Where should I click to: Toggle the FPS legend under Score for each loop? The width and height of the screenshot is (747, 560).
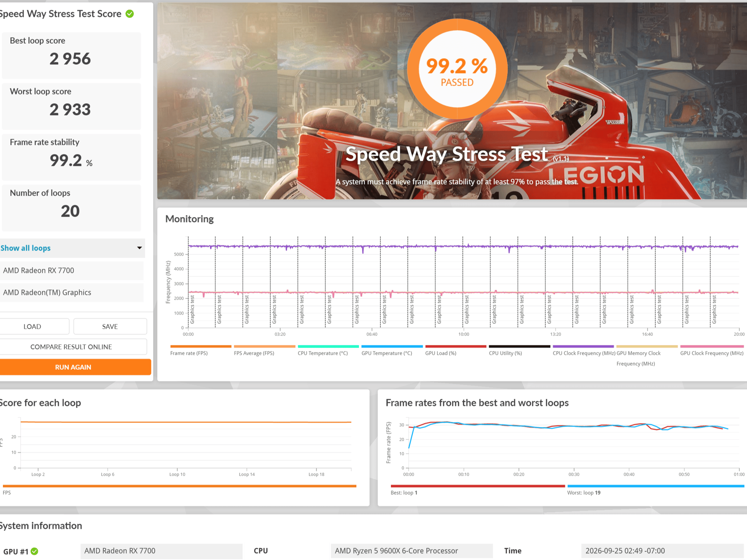tap(179, 490)
